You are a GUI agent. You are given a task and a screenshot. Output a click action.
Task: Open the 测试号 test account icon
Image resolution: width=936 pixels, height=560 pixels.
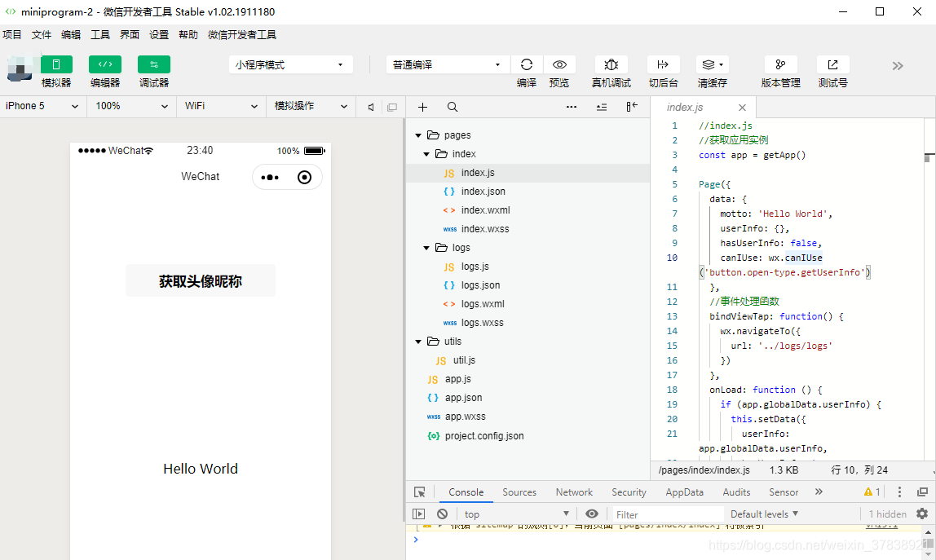tap(832, 64)
